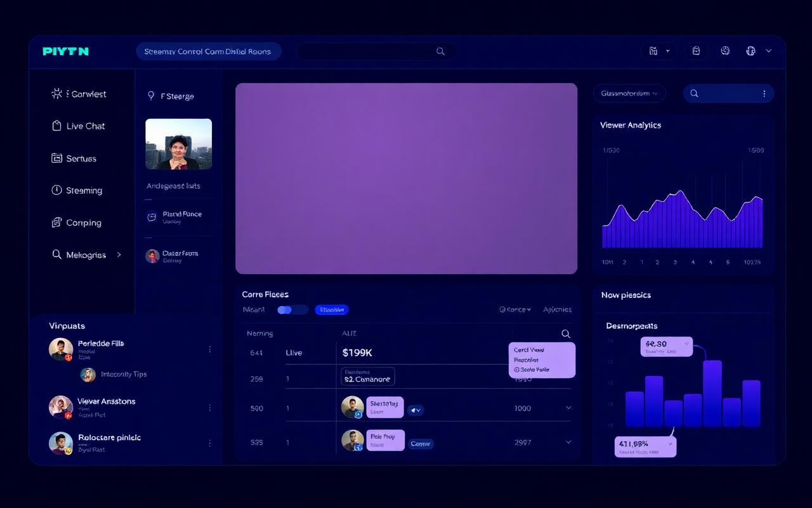Image resolution: width=812 pixels, height=508 pixels.
Task: Open the dropdown with the top bar document icon
Action: (x=658, y=51)
